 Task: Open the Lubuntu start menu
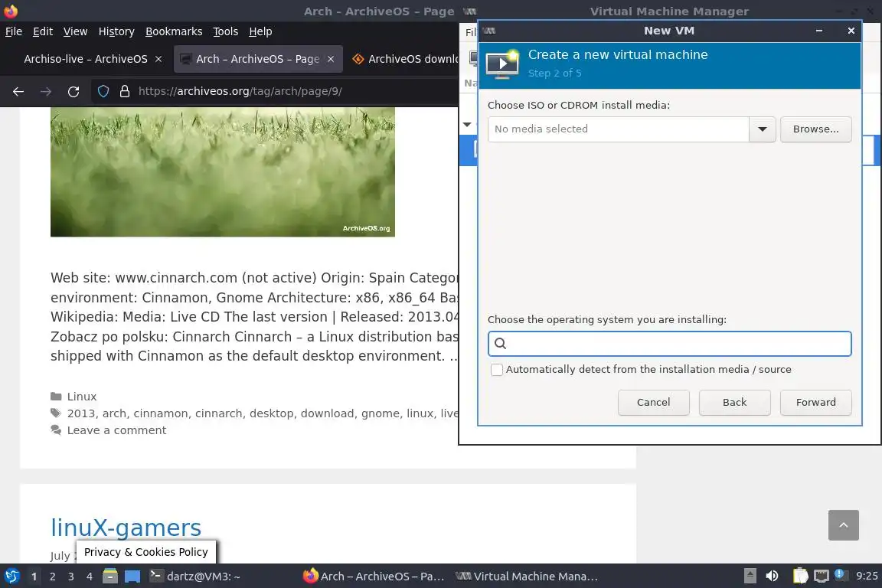[x=11, y=577]
